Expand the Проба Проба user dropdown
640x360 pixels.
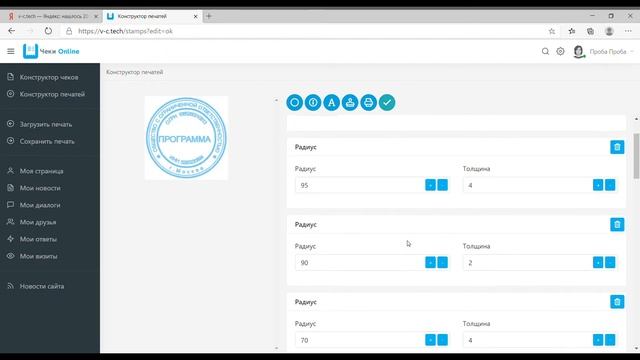[611, 52]
